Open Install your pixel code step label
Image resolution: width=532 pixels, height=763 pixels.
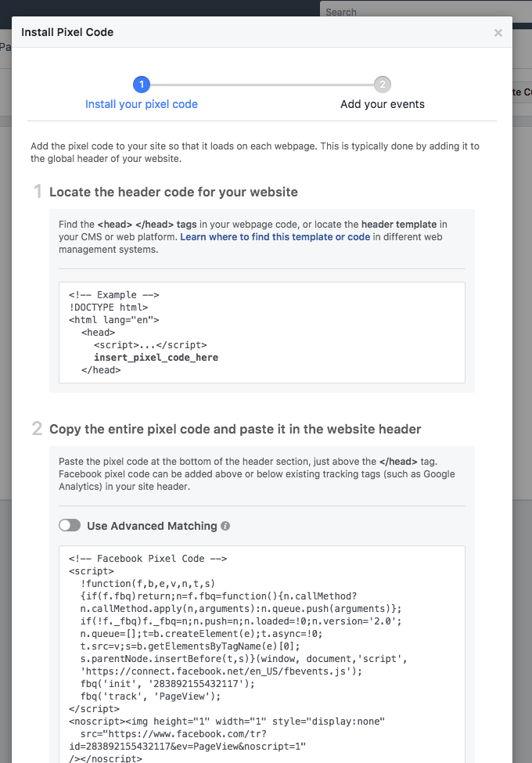(x=142, y=104)
